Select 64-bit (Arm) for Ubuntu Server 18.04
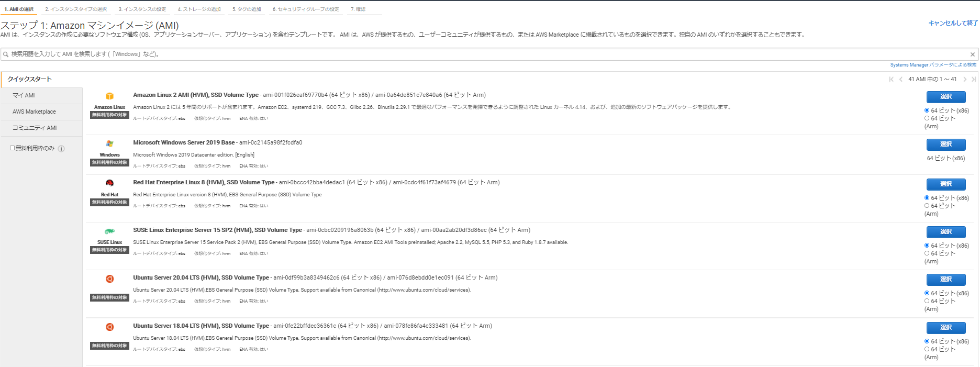This screenshot has height=367, width=980. point(927,349)
